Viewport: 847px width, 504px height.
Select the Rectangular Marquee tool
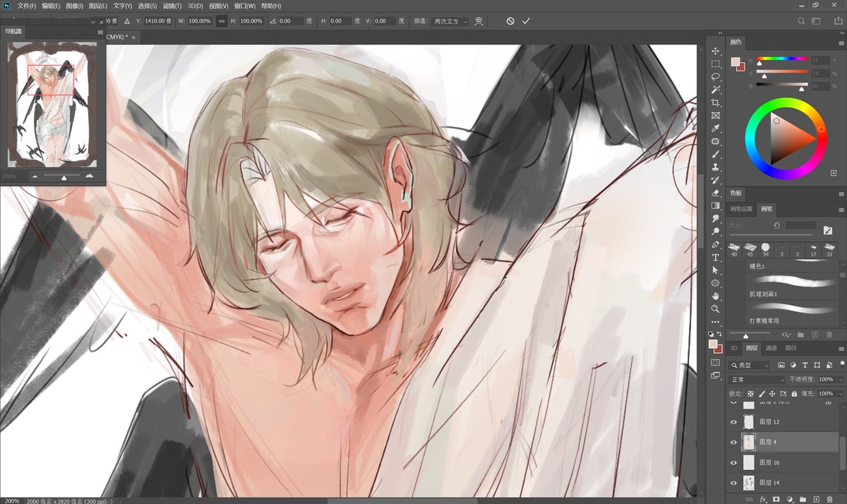point(715,64)
